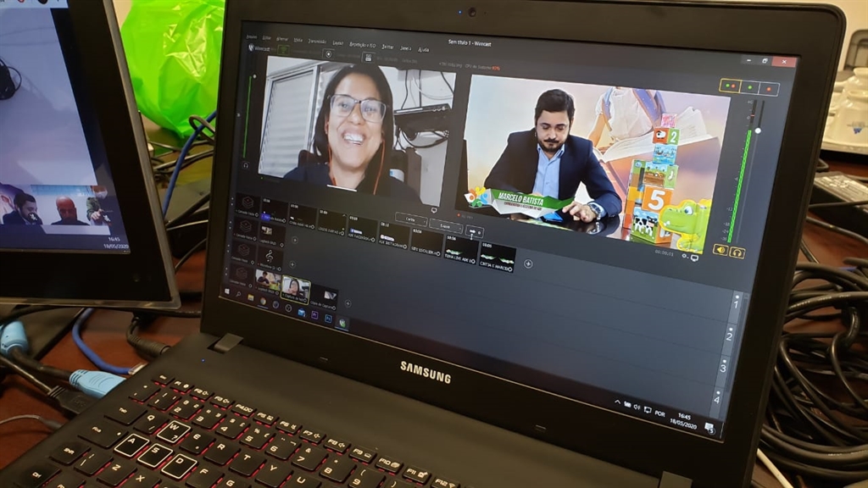Add a shot beside the Cópia de Captura shot

348,303
